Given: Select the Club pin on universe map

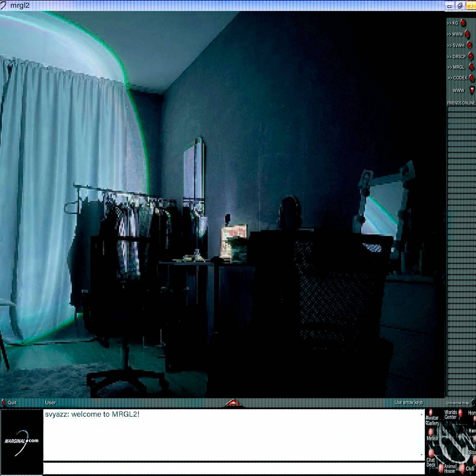Looking at the screenshot, I should click(x=462, y=468).
